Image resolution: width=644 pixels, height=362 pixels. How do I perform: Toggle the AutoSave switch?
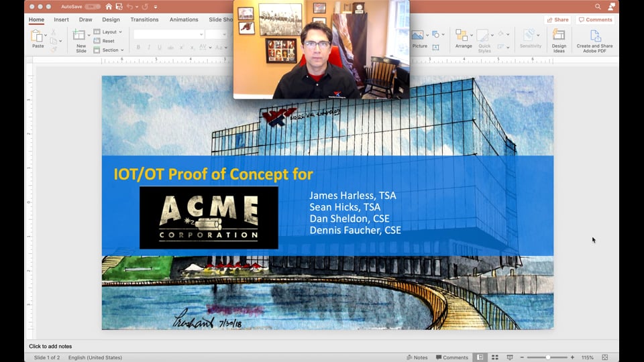[x=93, y=7]
